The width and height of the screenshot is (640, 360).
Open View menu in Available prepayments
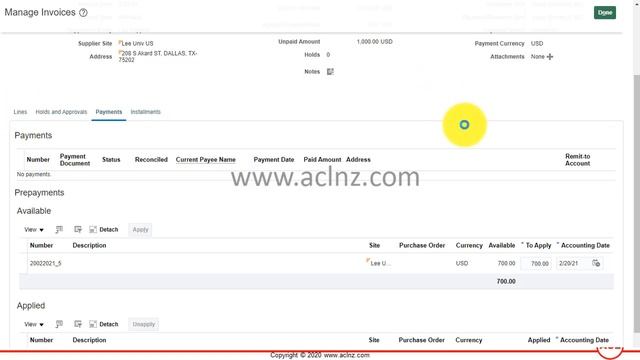tap(33, 230)
